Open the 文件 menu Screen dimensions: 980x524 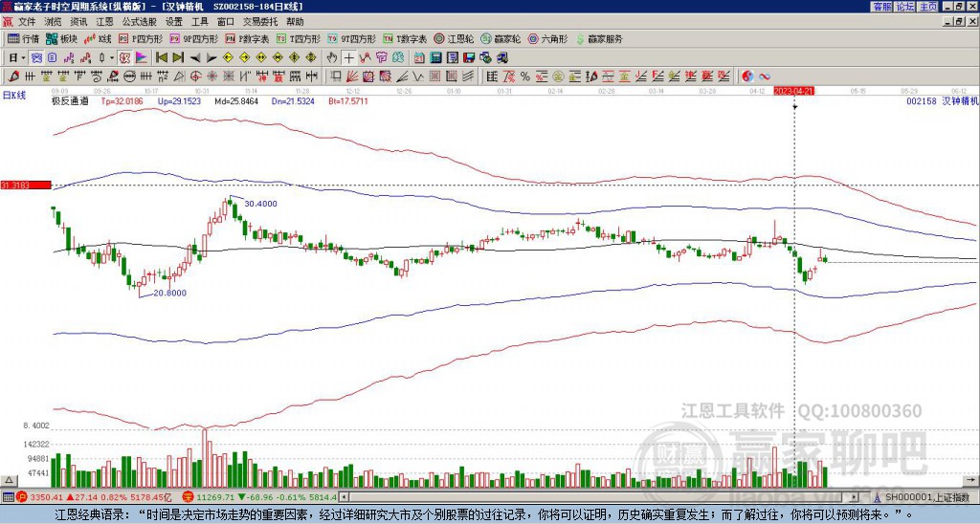pyautogui.click(x=27, y=22)
